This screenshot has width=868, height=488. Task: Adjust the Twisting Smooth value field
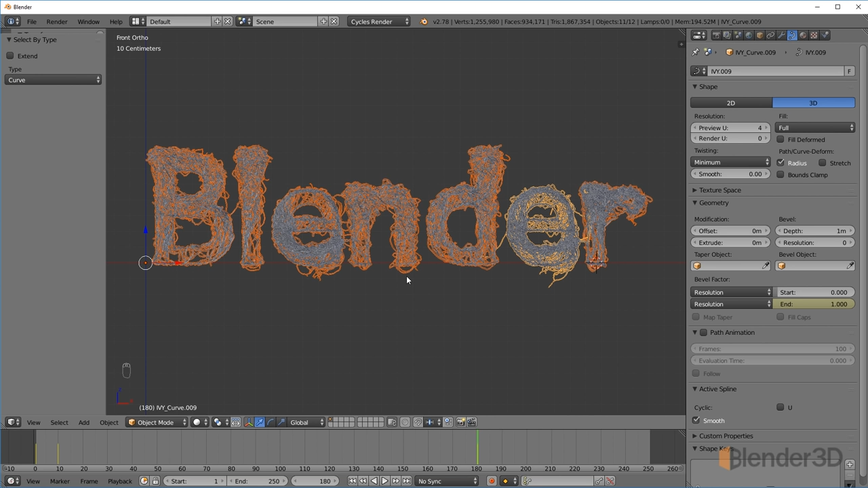pos(731,174)
